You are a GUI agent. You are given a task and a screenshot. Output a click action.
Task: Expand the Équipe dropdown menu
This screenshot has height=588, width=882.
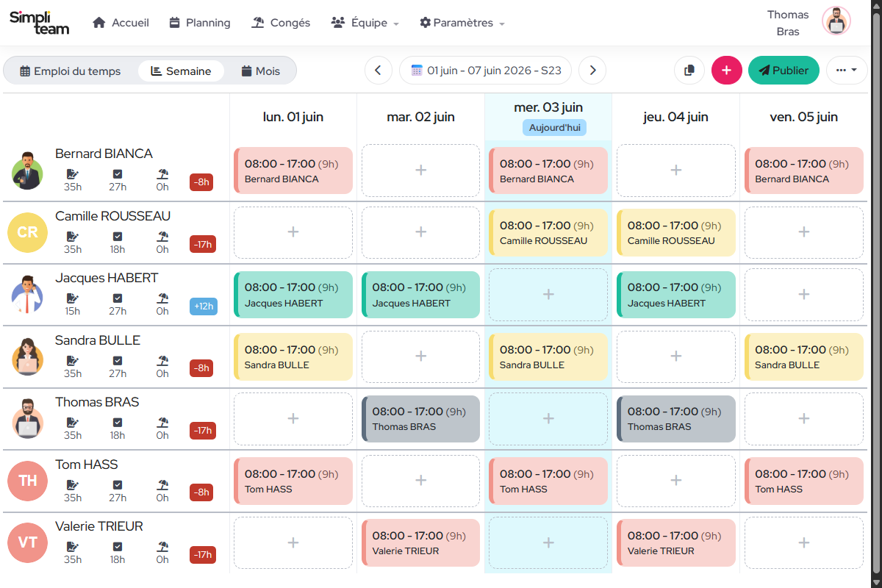(x=365, y=23)
